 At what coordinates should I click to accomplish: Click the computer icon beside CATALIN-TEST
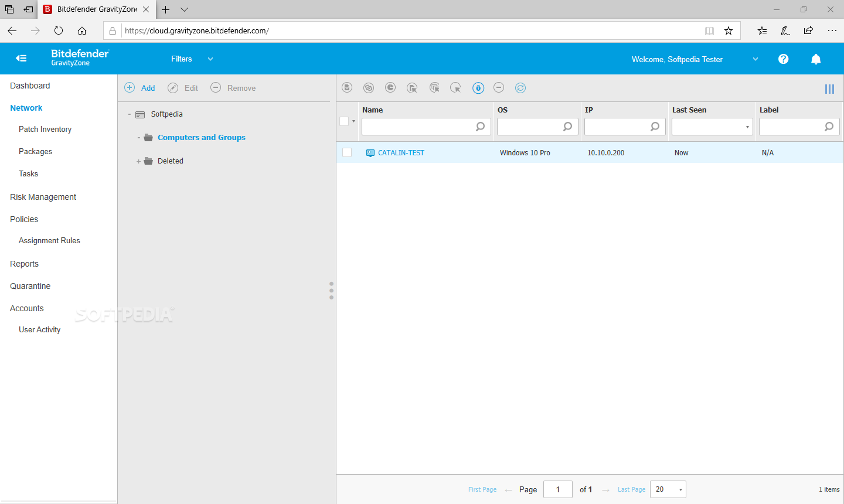click(370, 153)
